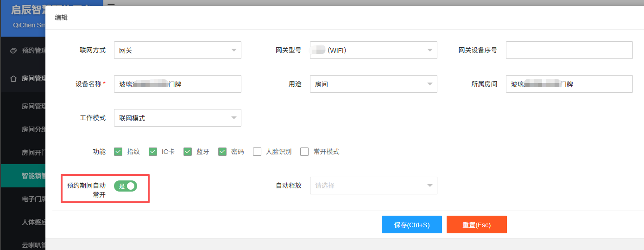Click the 用途 dropdown arrow

430,84
